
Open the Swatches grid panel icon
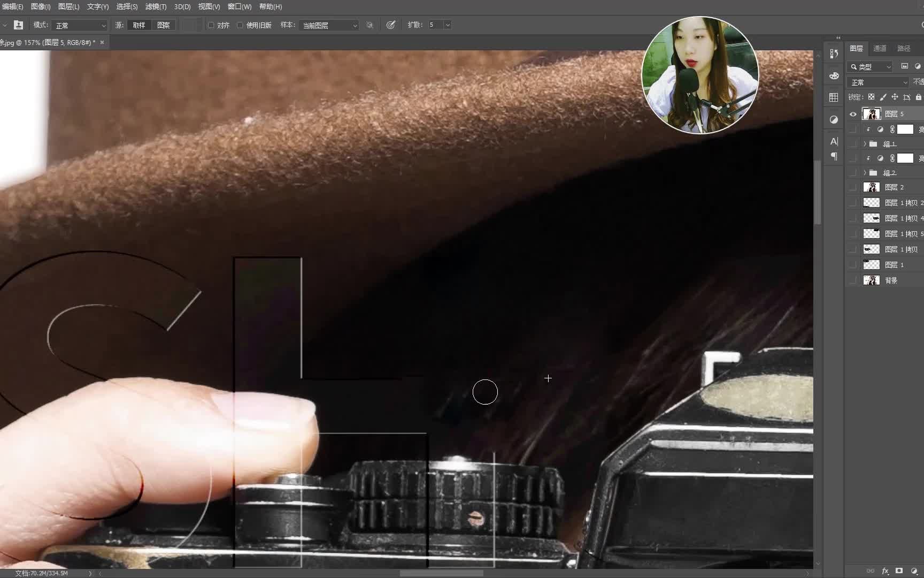click(x=834, y=97)
